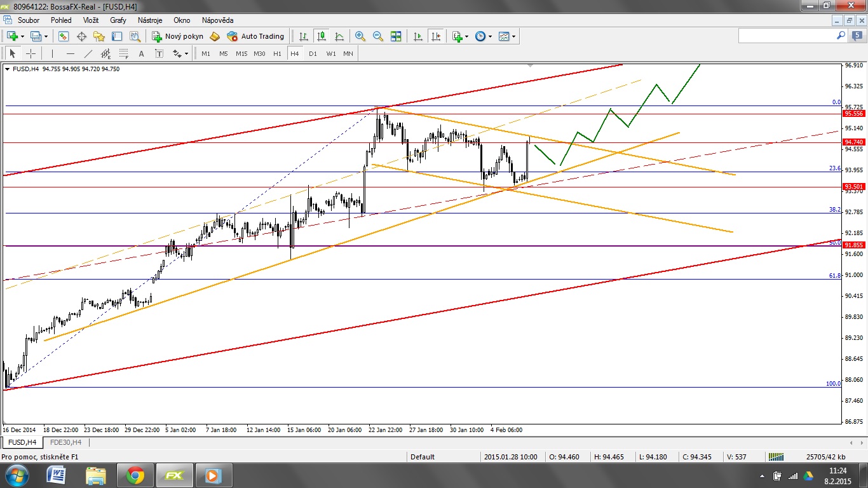The height and width of the screenshot is (488, 868).
Task: Open Microsoft Word from the taskbar
Action: click(56, 475)
